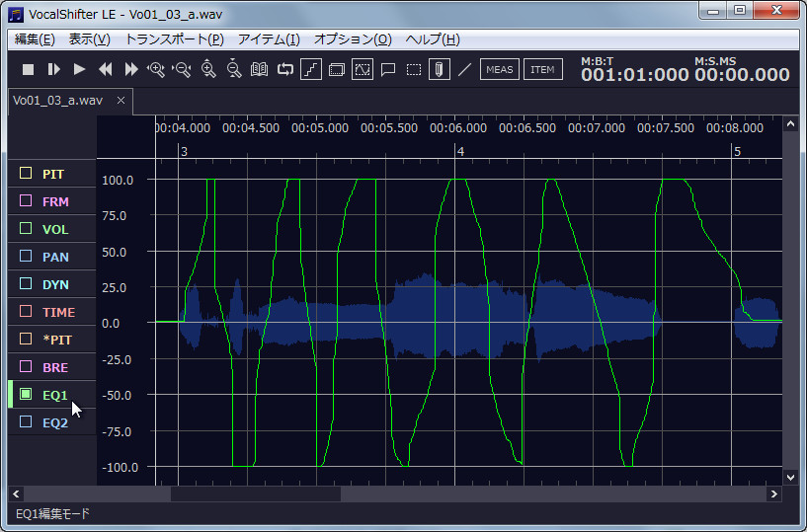
Task: Switch to TIME edit mode label
Action: (x=58, y=312)
